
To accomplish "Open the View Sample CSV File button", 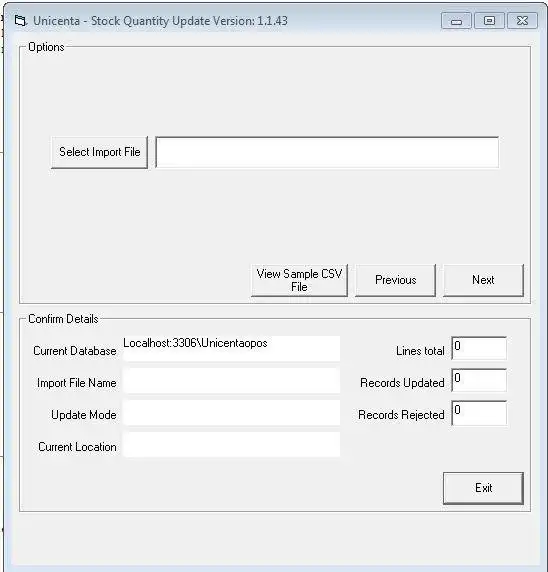I will pyautogui.click(x=299, y=280).
